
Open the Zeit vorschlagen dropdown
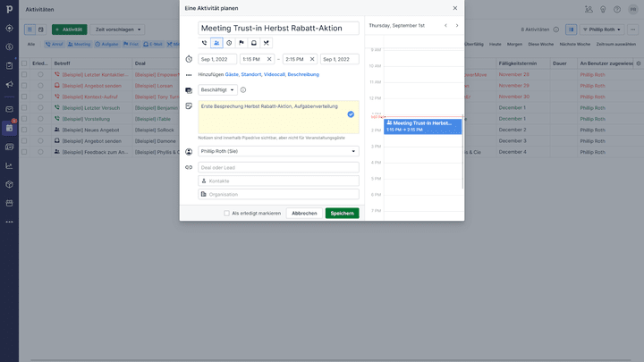point(117,29)
